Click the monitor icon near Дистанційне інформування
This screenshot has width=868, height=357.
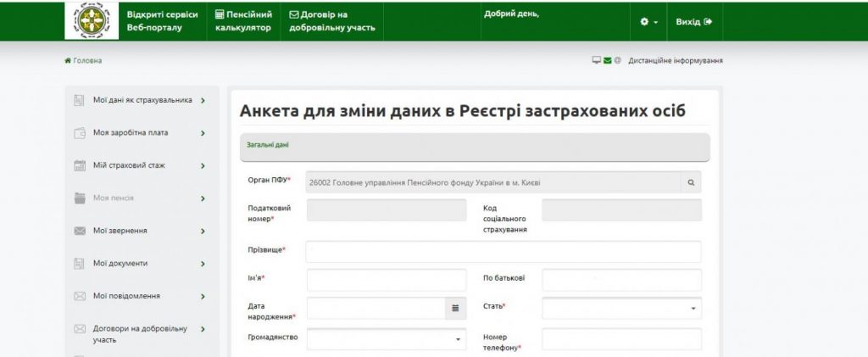pos(597,61)
